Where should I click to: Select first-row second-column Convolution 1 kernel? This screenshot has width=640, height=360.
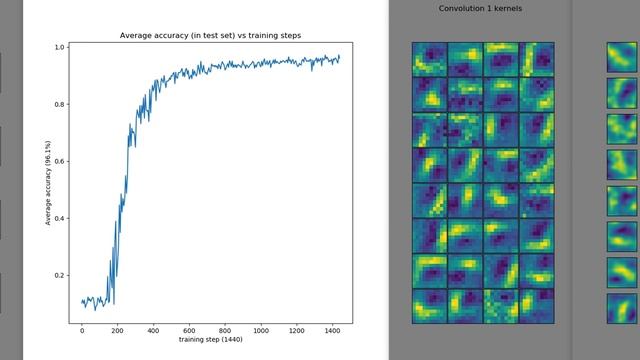465,60
